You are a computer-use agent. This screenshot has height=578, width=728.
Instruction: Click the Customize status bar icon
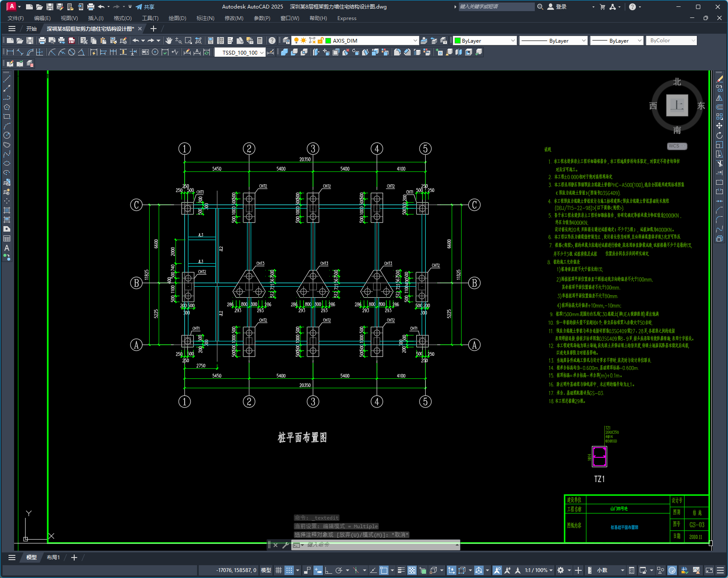click(720, 570)
